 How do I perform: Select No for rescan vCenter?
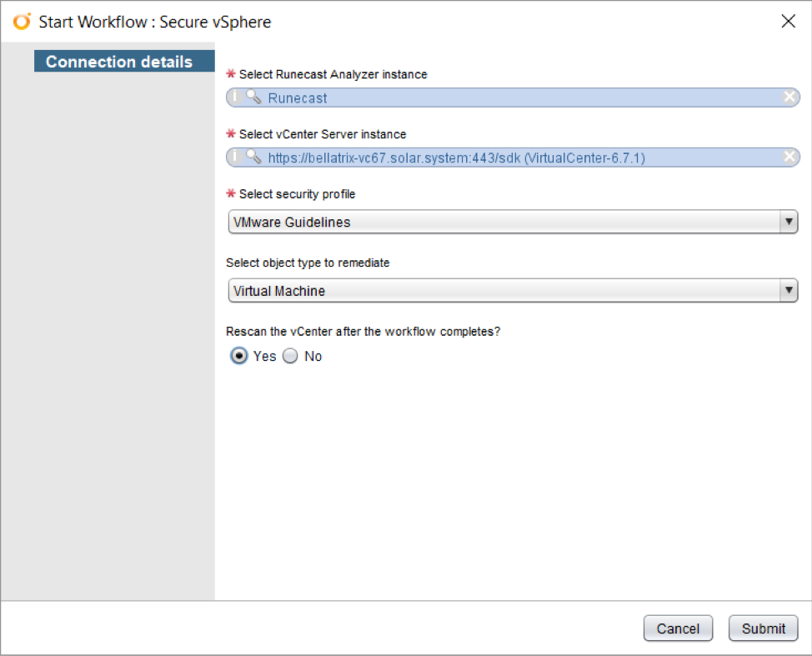click(290, 356)
